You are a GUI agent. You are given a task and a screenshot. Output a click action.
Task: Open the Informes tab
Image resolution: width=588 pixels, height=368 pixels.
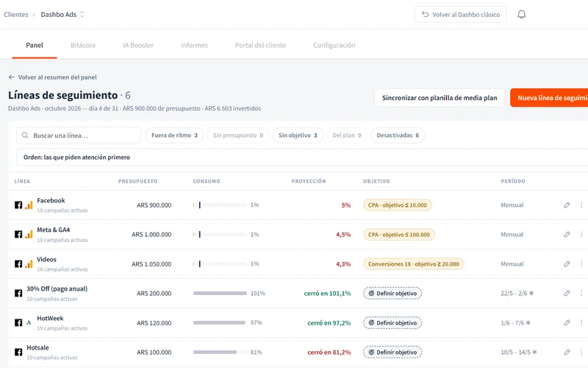pos(194,45)
